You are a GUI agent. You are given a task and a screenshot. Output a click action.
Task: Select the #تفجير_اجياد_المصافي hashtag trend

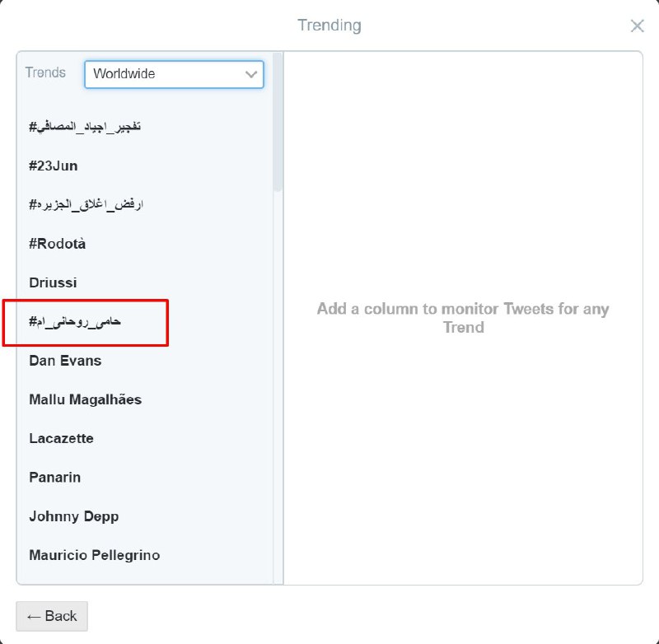click(x=85, y=126)
